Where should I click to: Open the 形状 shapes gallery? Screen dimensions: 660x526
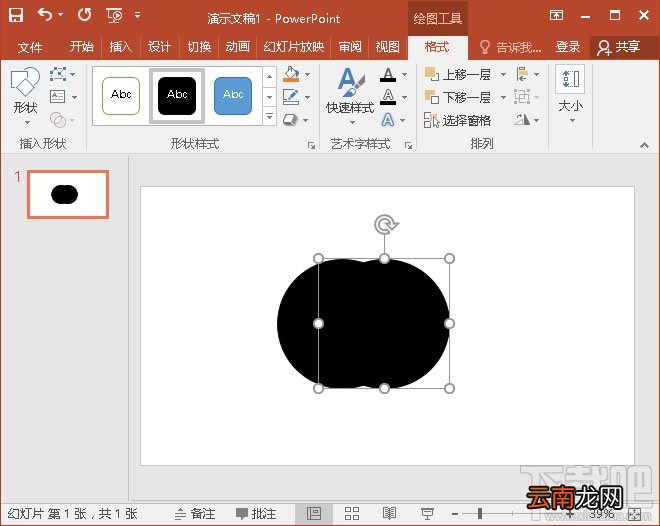[x=25, y=97]
